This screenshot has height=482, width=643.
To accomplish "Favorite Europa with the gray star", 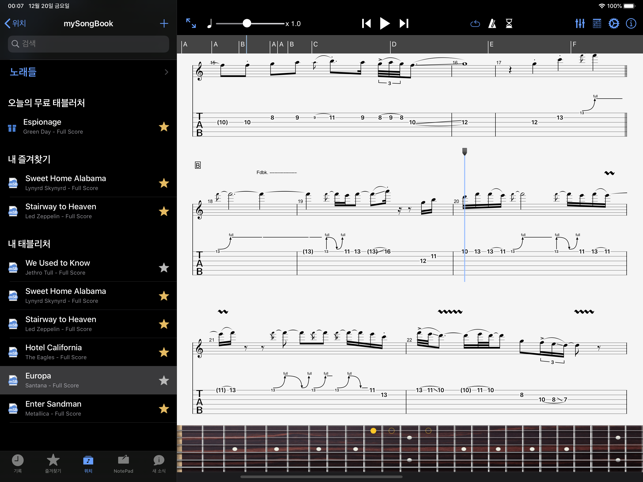I will 164,380.
